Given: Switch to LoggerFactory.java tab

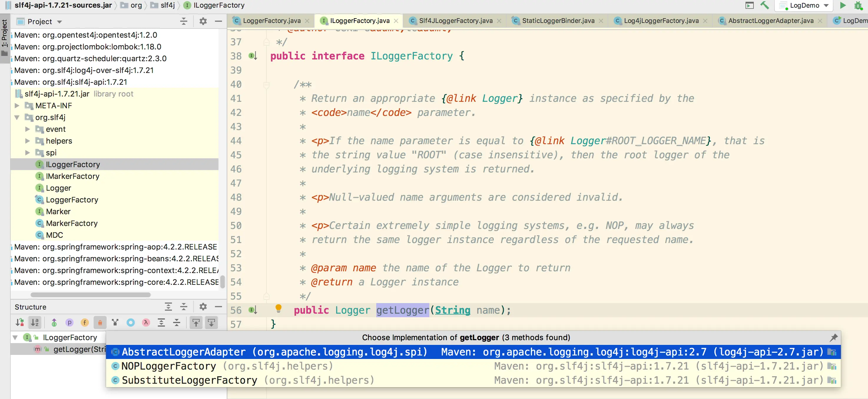Looking at the screenshot, I should tap(271, 21).
